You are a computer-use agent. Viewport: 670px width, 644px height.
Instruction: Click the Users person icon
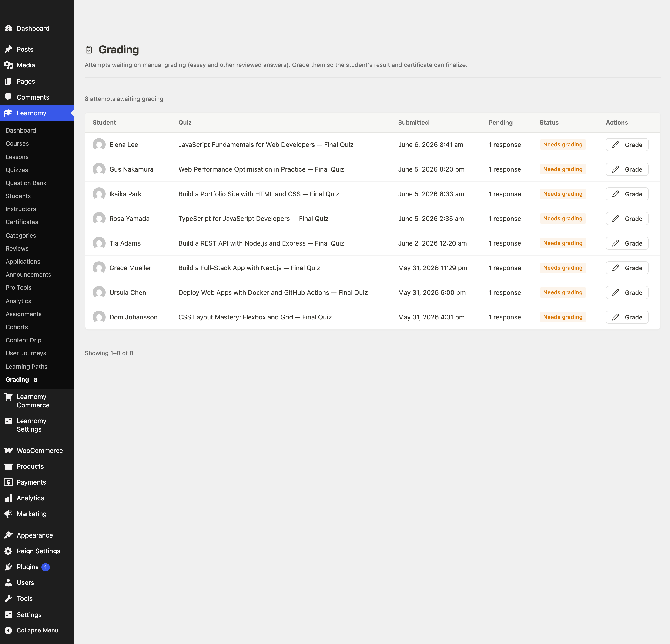(x=9, y=582)
